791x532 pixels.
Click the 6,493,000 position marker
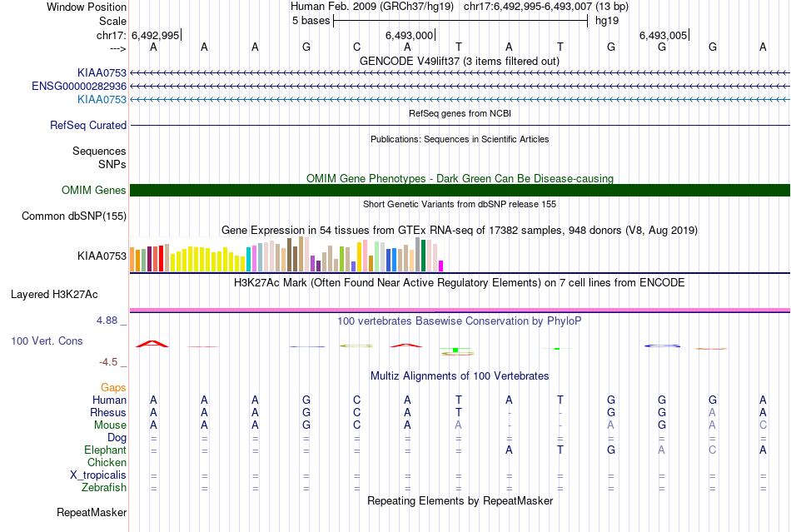tap(409, 35)
